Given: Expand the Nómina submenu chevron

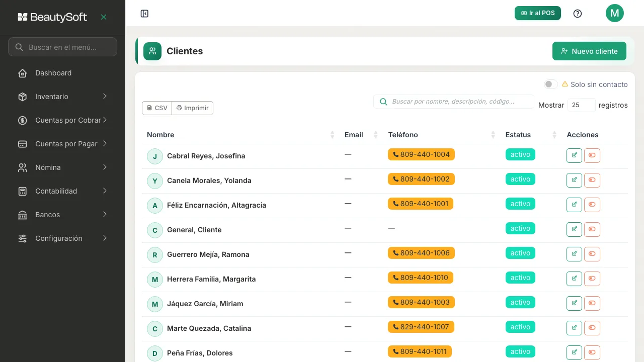Looking at the screenshot, I should click(x=105, y=167).
